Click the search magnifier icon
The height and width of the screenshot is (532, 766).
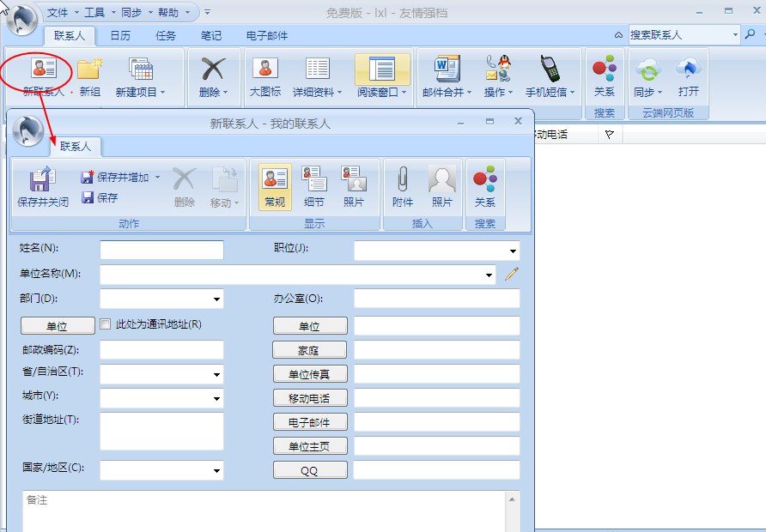pos(751,34)
